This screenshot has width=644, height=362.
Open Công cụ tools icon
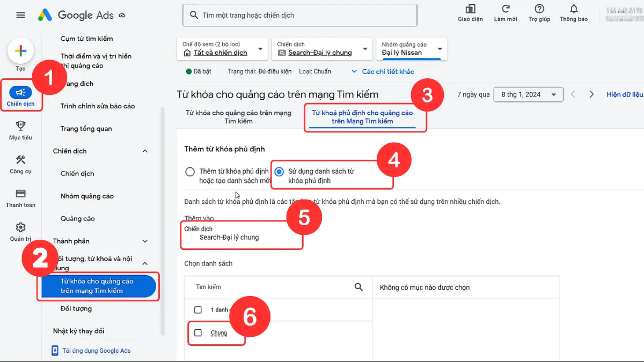tap(20, 160)
